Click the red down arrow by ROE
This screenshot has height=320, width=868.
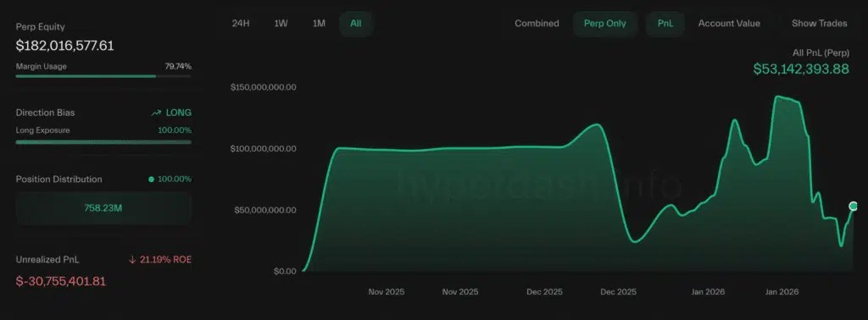(x=131, y=260)
